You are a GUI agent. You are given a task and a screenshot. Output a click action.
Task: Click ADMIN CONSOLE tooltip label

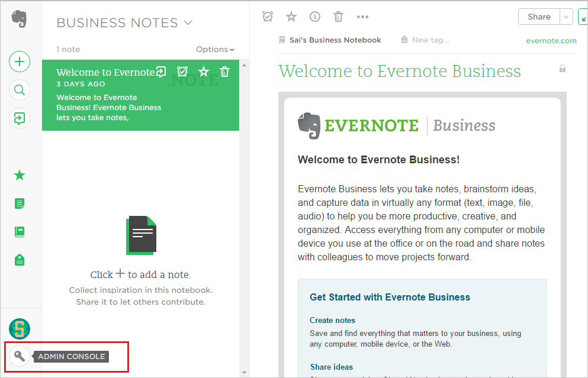[71, 356]
